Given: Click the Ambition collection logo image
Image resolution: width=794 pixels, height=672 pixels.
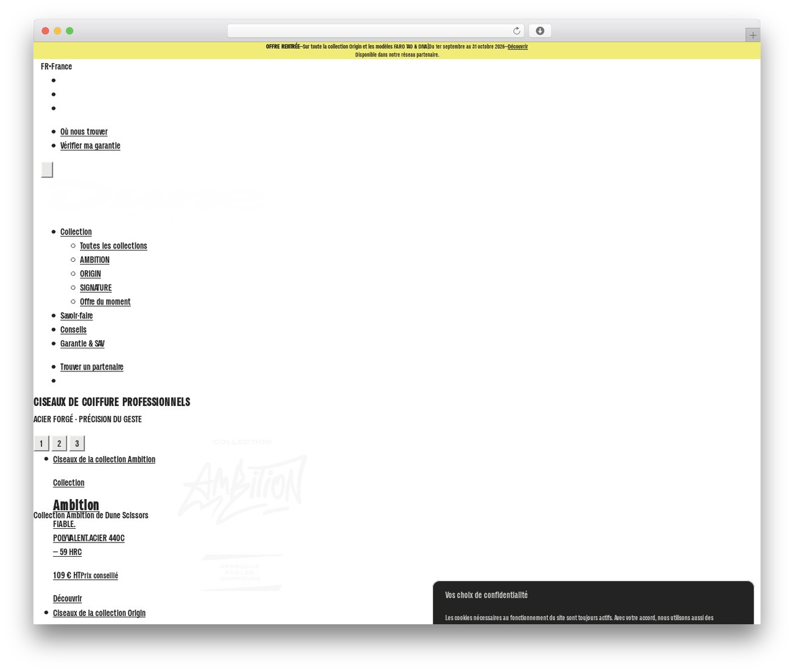Looking at the screenshot, I should pos(243,490).
